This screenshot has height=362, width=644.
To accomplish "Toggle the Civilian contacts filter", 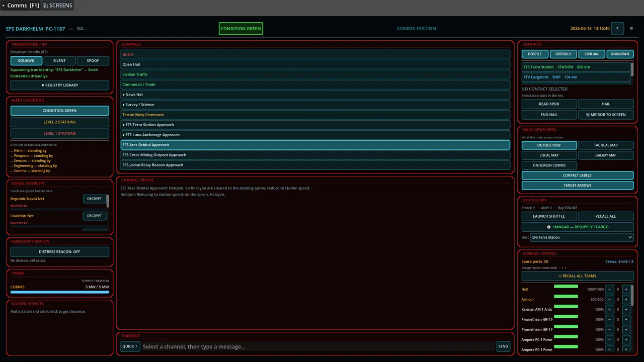I will [592, 54].
